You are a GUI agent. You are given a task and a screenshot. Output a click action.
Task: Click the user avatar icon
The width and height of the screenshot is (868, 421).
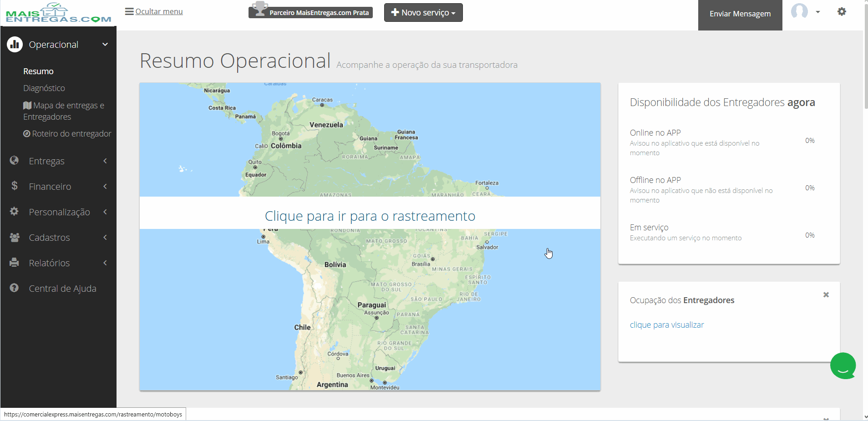(x=799, y=11)
